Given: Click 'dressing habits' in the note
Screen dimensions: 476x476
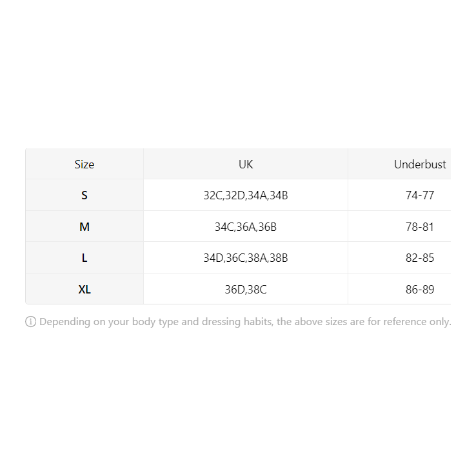Looking at the screenshot, I should pyautogui.click(x=237, y=321).
